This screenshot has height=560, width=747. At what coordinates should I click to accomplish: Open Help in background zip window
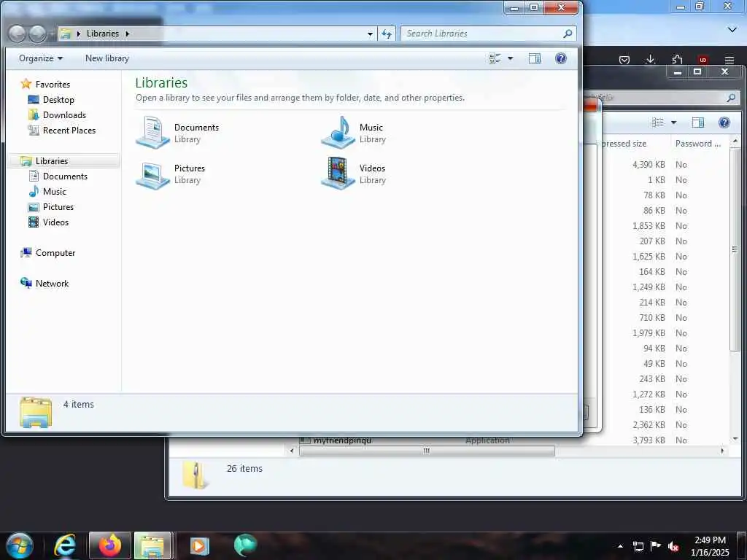[724, 122]
